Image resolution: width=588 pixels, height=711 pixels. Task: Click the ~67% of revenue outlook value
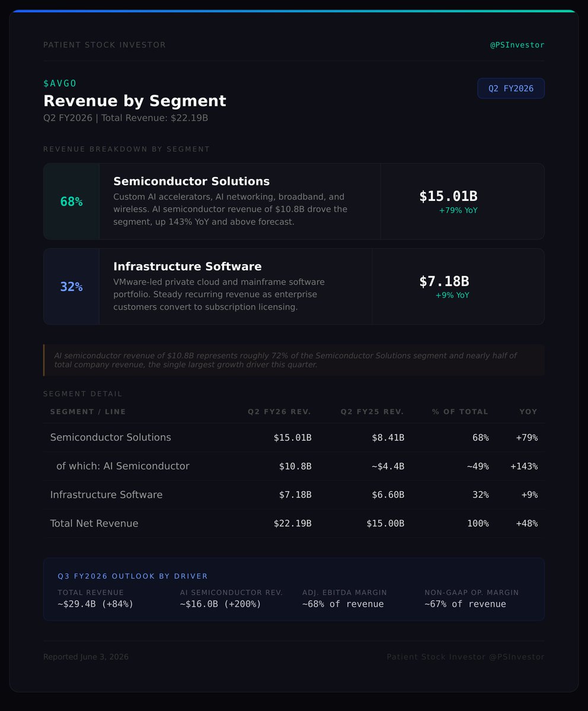point(465,604)
